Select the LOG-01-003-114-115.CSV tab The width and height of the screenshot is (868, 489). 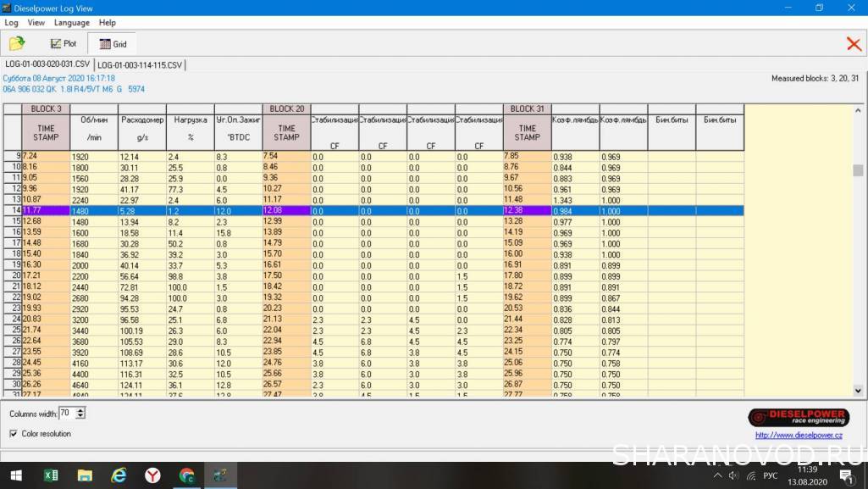(139, 64)
